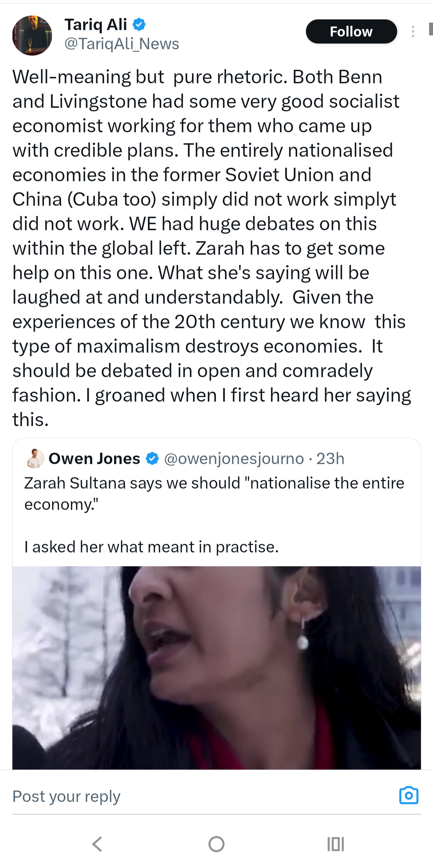Screen dimensions: 433x868
Task: Click Owen Jones's verified checkmark badge
Action: (152, 458)
